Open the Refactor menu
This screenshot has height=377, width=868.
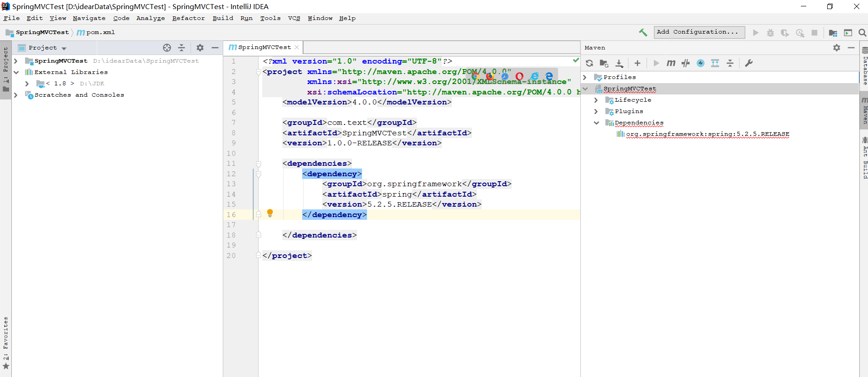click(188, 18)
